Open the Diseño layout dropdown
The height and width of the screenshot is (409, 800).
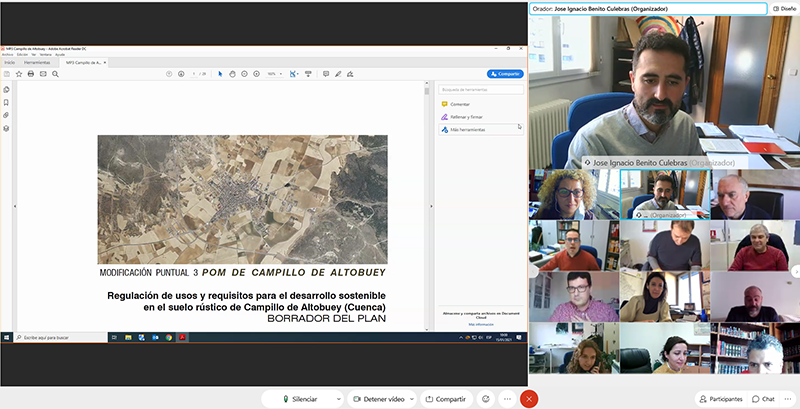[x=783, y=8]
